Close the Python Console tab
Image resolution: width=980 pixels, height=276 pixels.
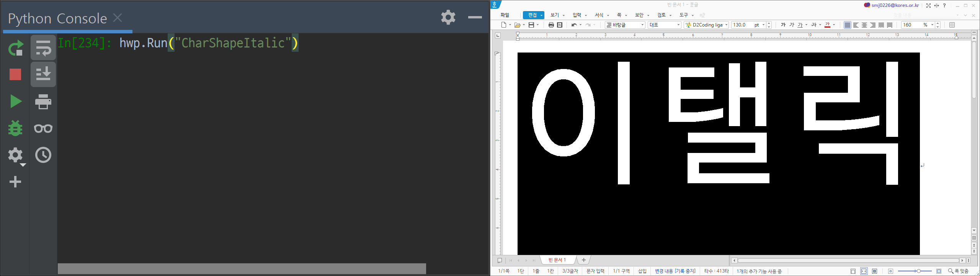[x=118, y=18]
